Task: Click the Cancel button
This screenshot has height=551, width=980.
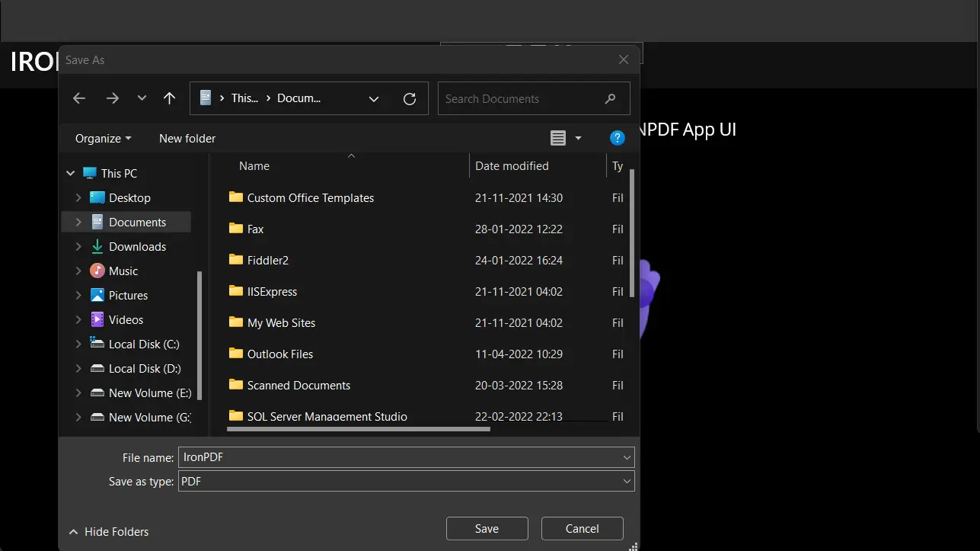Action: 582,528
